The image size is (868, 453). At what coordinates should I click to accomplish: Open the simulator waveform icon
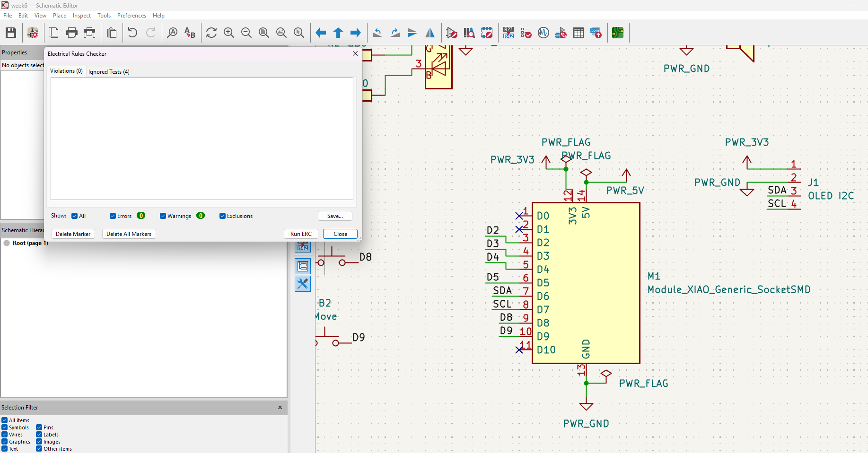[544, 33]
